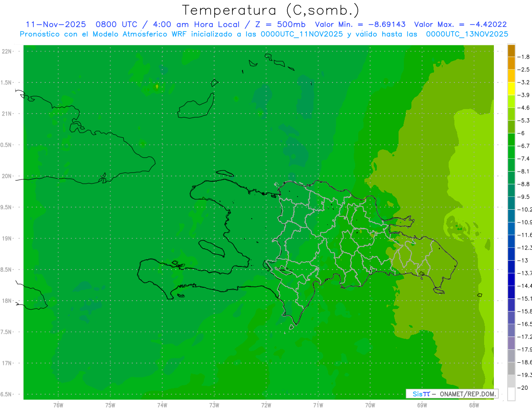Click the '20N' latitude label
Screen dimensions: 532x411
click(8, 176)
